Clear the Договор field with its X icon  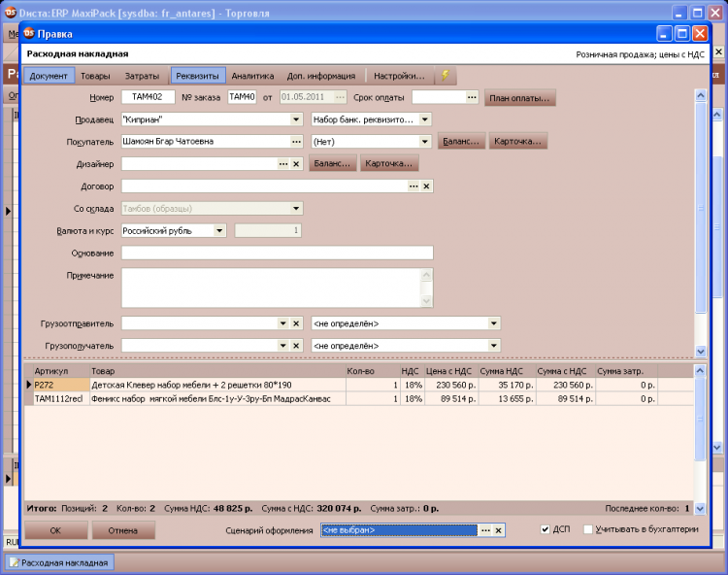427,186
